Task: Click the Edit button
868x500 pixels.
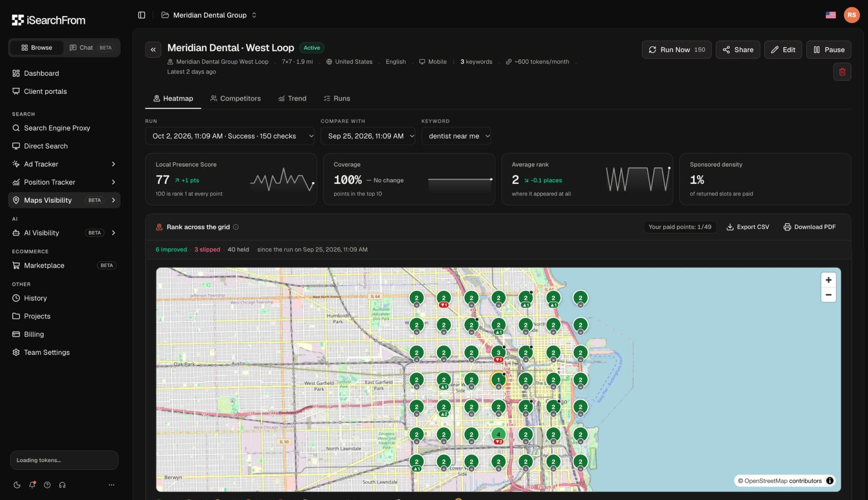Action: point(783,50)
